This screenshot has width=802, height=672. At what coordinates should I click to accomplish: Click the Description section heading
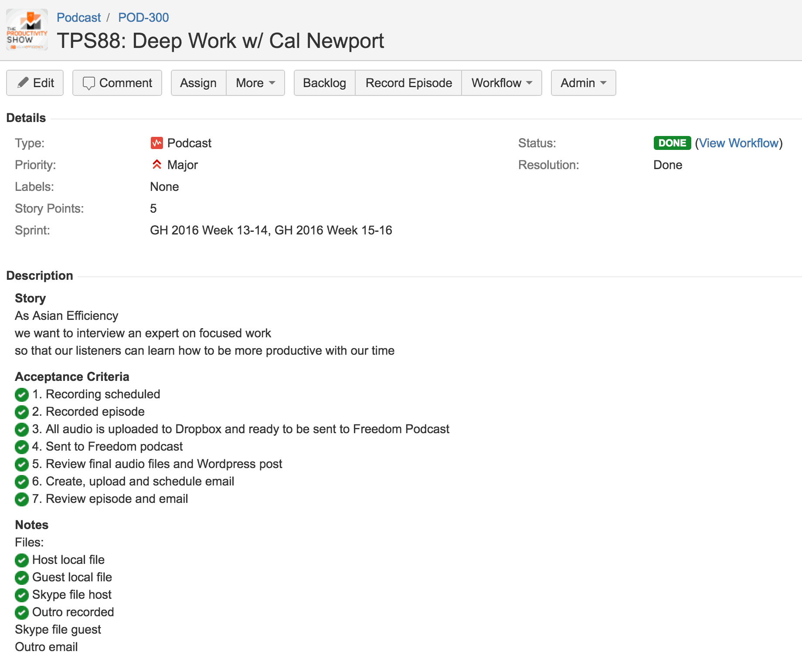40,275
